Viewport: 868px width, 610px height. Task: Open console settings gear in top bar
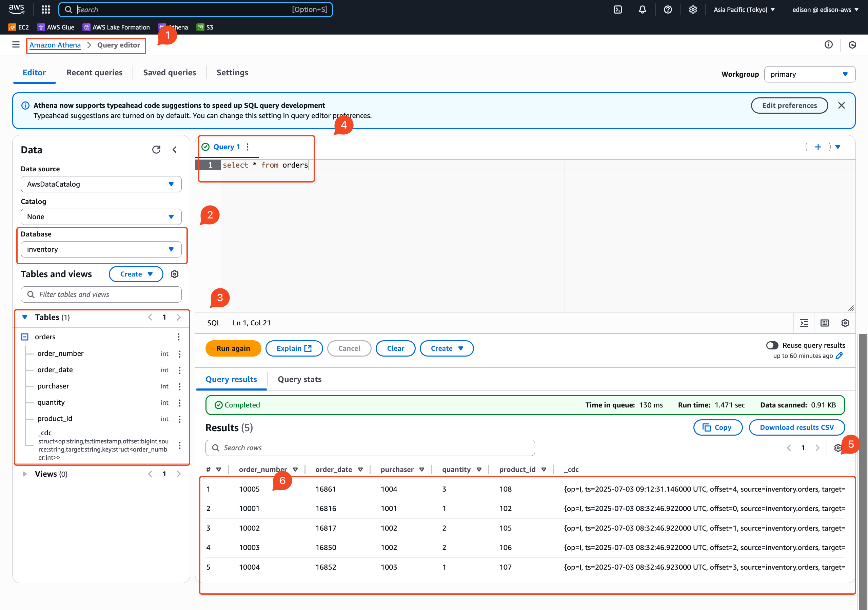693,9
